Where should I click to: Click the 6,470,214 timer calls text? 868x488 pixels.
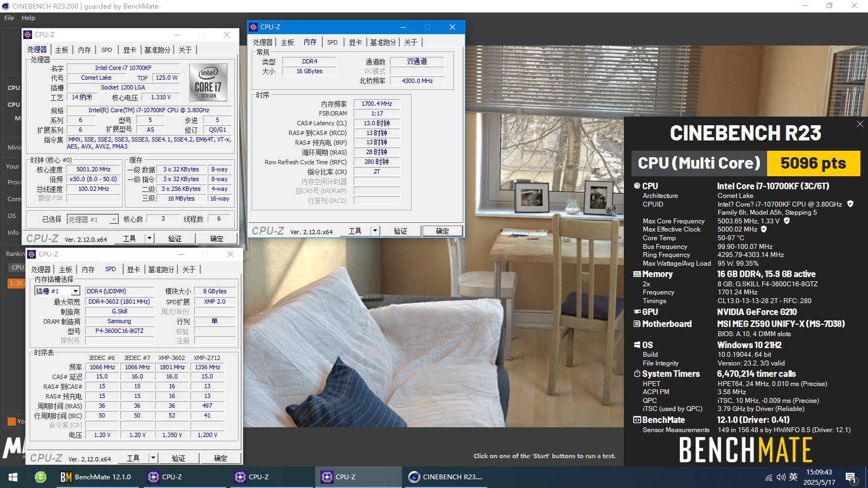click(x=756, y=374)
